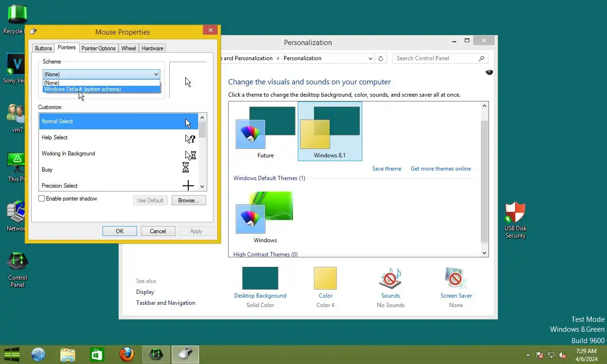
Task: Click the pointer list scroll up arrow
Action: (202, 118)
